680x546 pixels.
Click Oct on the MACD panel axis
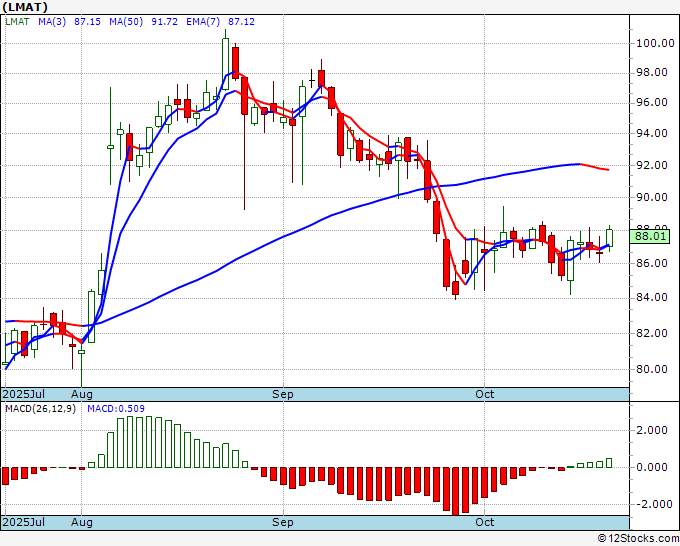(x=484, y=522)
